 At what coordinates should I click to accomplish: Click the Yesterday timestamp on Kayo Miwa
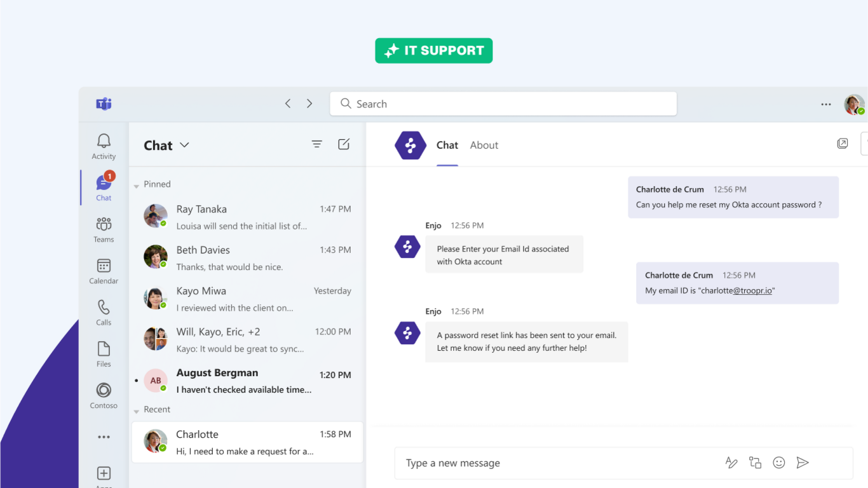pyautogui.click(x=332, y=291)
